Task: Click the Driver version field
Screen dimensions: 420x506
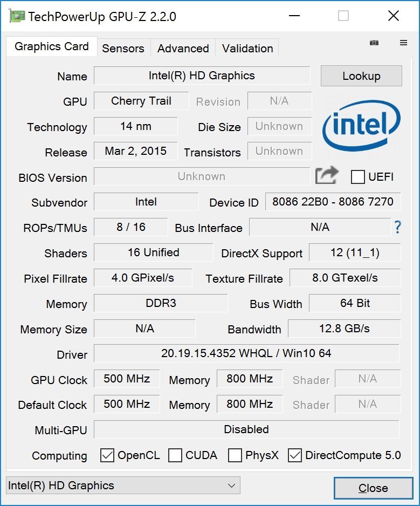Action: [246, 354]
